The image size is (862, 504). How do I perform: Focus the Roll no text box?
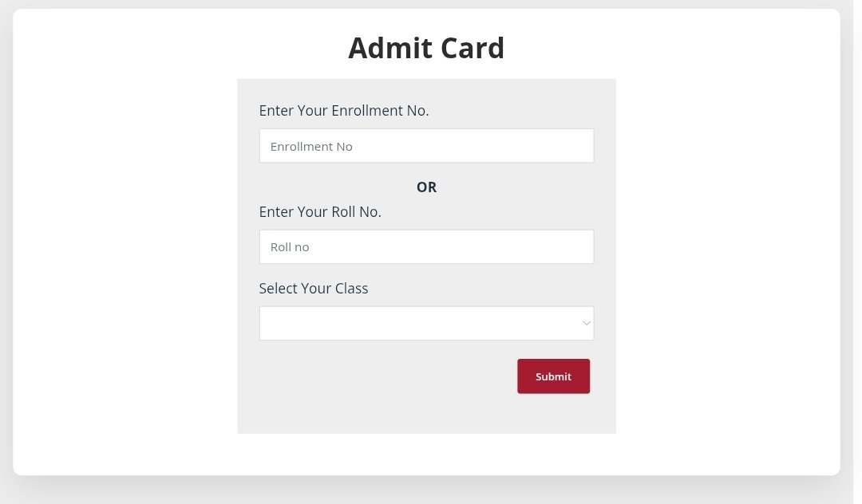426,246
